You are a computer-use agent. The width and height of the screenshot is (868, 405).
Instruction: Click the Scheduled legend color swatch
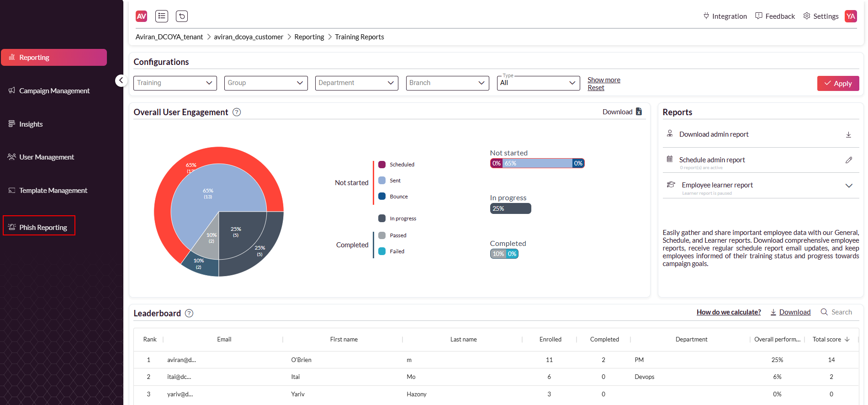[382, 165]
